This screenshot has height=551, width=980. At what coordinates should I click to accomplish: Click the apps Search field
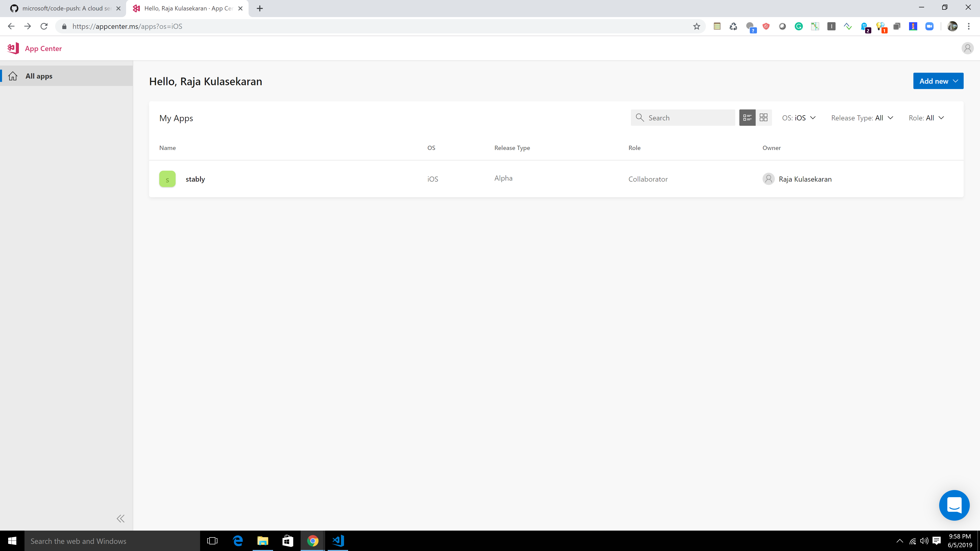tap(682, 118)
